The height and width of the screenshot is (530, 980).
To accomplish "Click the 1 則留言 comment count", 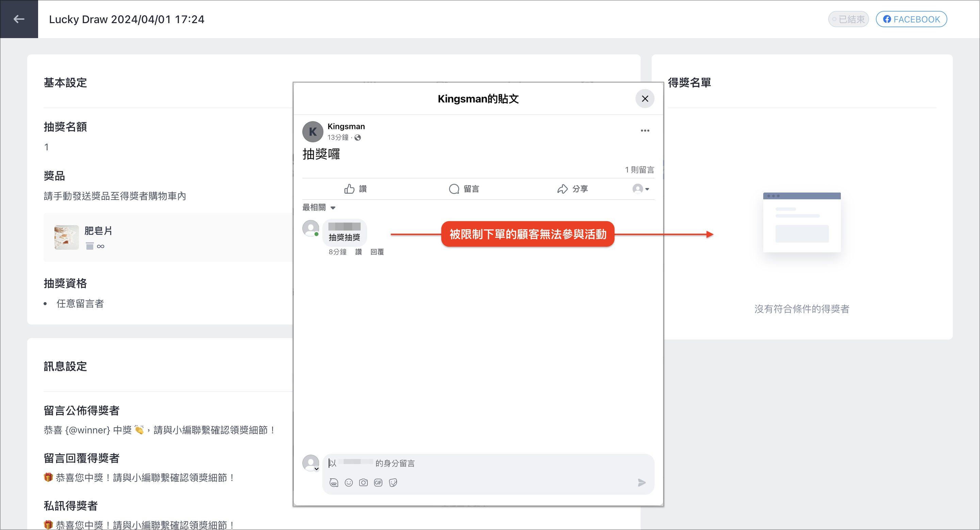I will click(x=639, y=169).
